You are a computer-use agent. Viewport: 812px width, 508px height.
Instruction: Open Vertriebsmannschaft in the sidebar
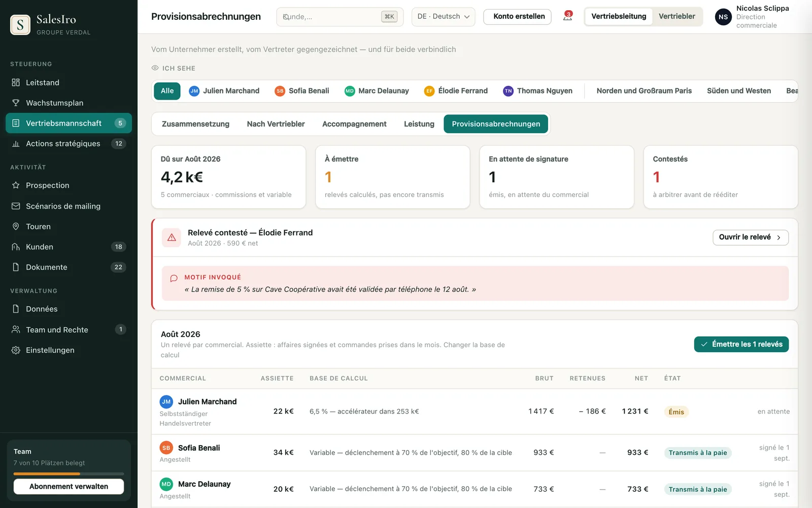pos(69,123)
